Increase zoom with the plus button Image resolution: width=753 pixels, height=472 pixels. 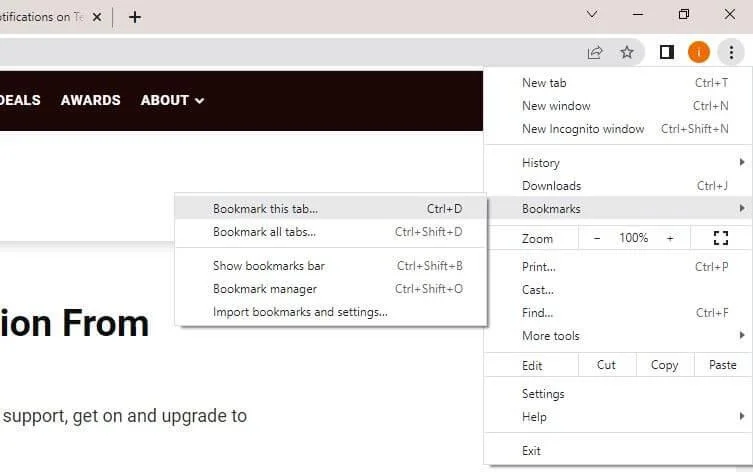[670, 238]
